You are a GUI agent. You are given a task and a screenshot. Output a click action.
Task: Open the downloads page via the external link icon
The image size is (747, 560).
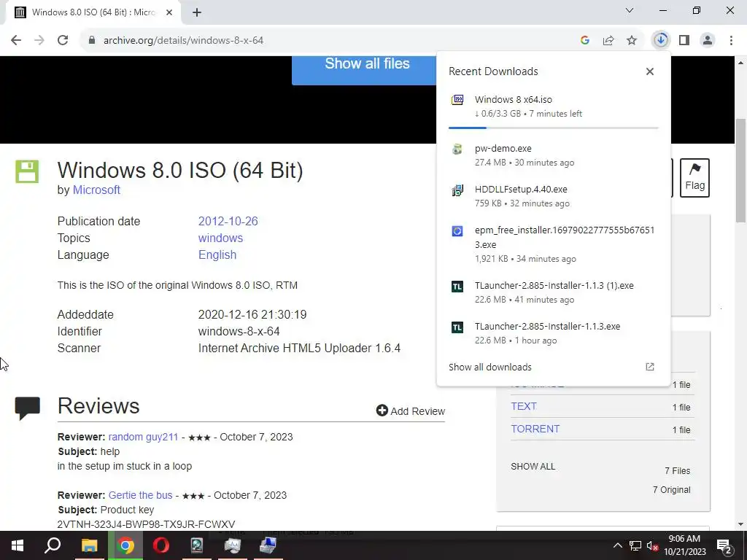pos(650,367)
